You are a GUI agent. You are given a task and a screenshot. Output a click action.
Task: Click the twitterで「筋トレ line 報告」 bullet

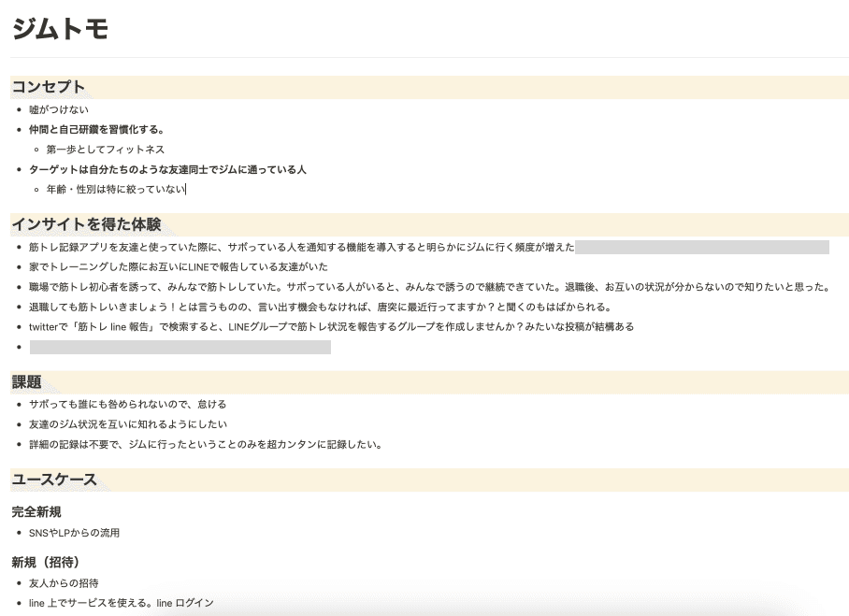pos(331,327)
